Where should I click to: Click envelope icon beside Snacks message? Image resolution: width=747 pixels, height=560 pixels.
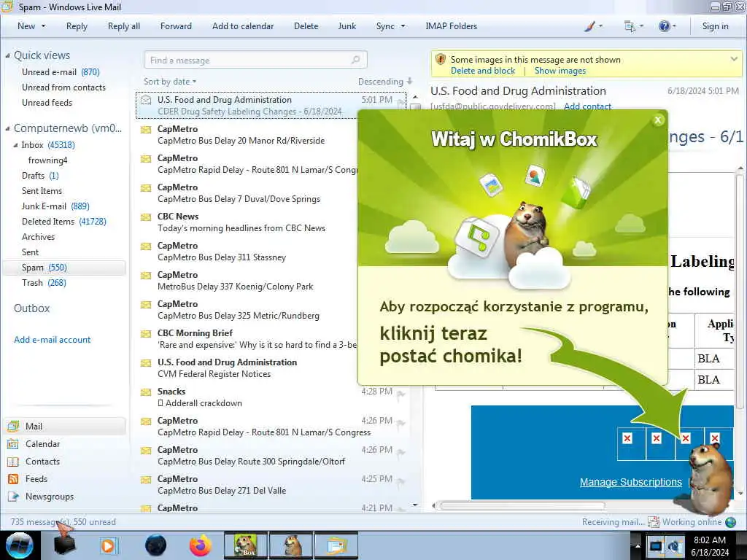(x=146, y=392)
